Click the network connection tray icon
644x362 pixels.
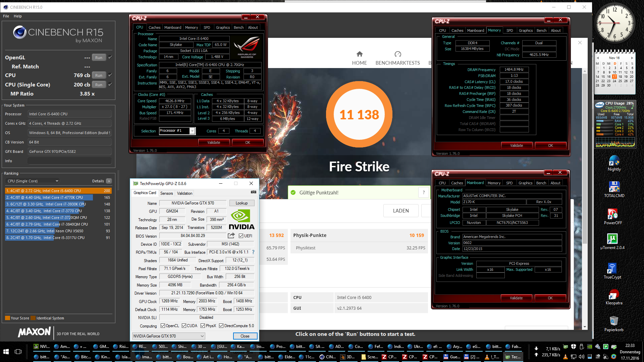tap(573, 357)
